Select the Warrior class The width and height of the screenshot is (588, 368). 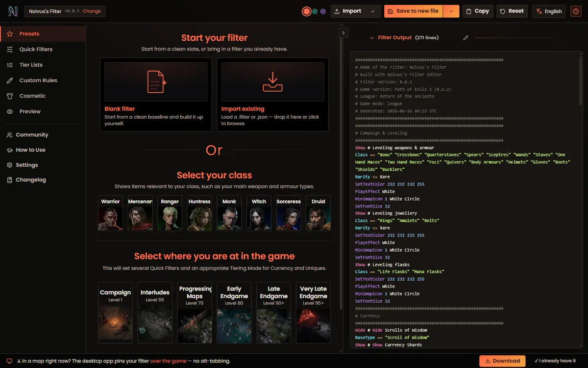click(x=110, y=213)
